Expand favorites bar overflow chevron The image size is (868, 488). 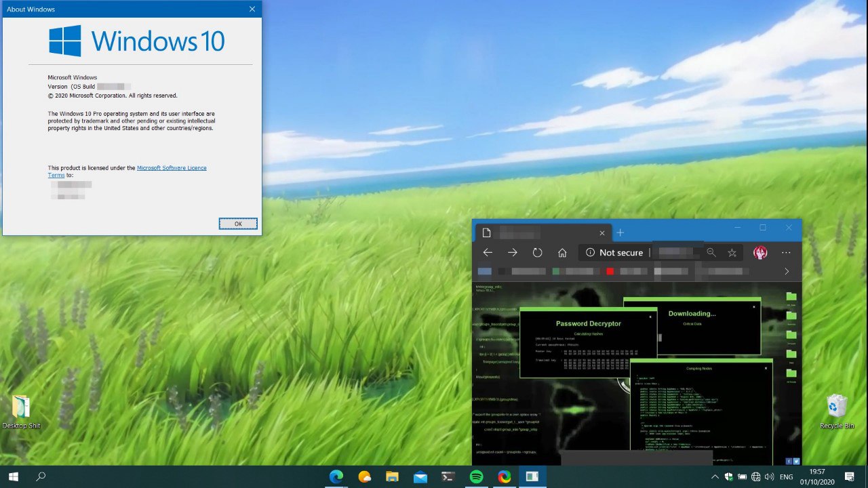[x=787, y=271]
